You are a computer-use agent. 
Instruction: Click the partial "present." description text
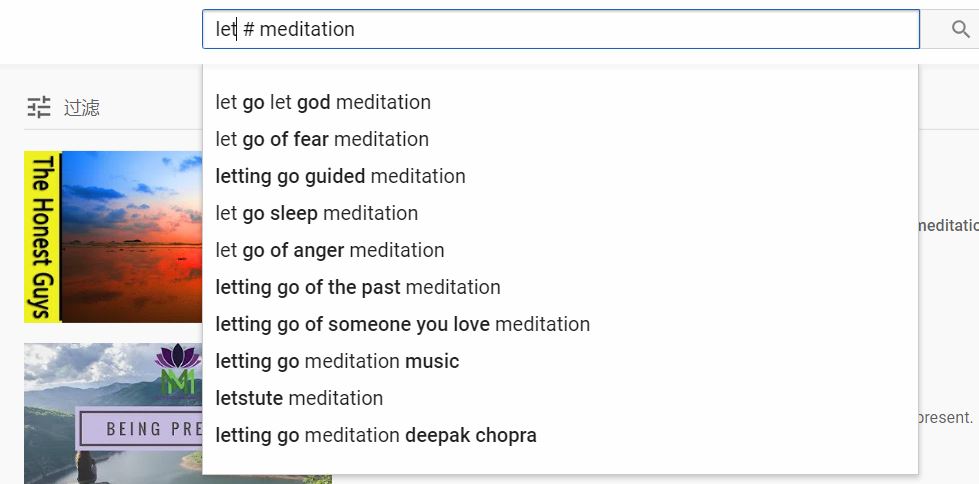[945, 417]
